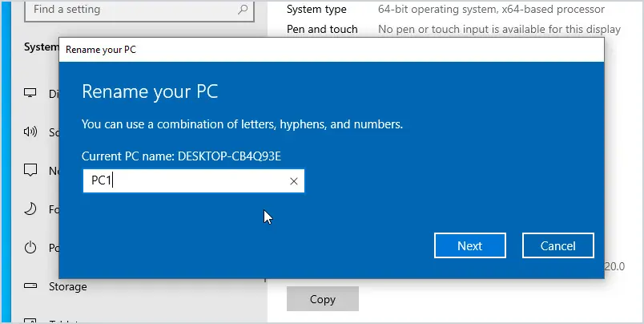Click Next in Rename your PC dialog
This screenshot has height=324, width=644.
click(470, 245)
